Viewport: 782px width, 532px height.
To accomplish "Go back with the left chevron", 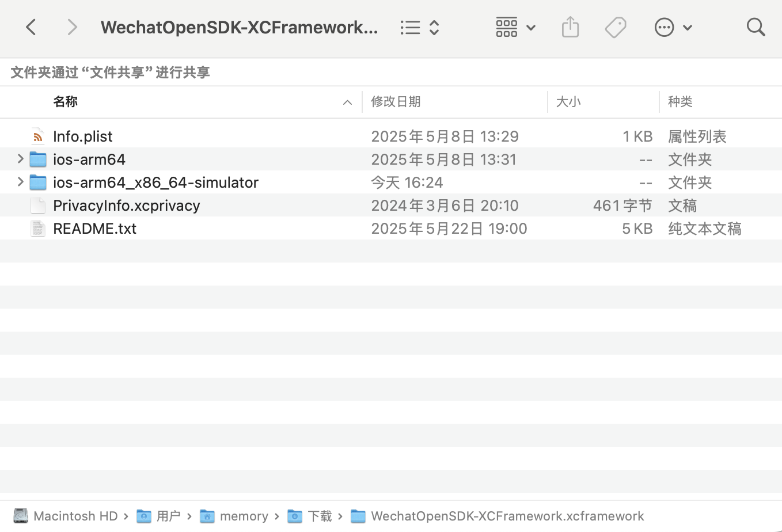I will coord(31,27).
